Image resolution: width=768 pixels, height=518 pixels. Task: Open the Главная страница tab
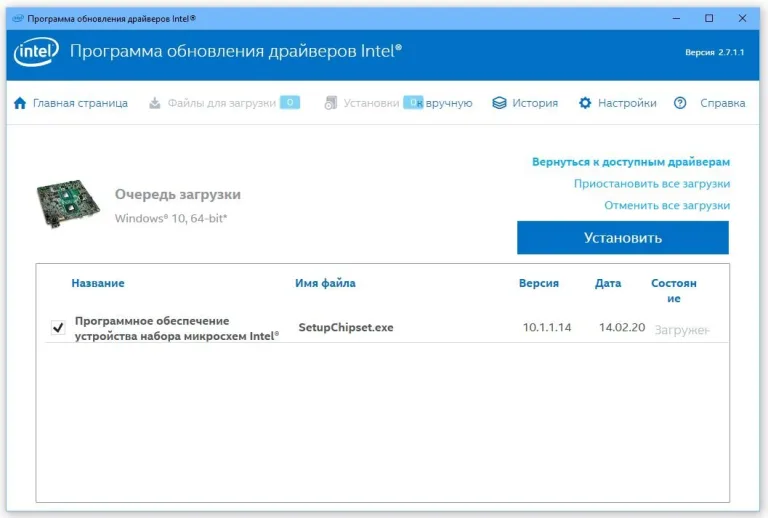pyautogui.click(x=71, y=103)
